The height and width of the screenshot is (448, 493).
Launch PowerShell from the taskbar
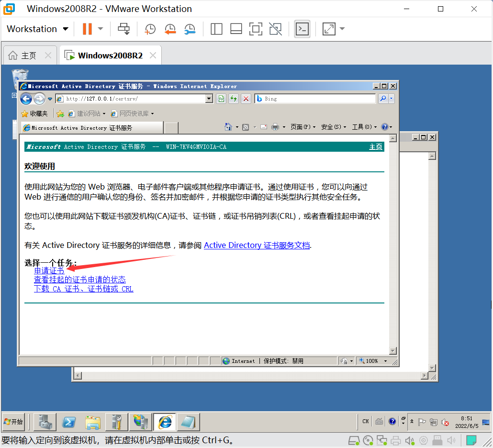69,422
